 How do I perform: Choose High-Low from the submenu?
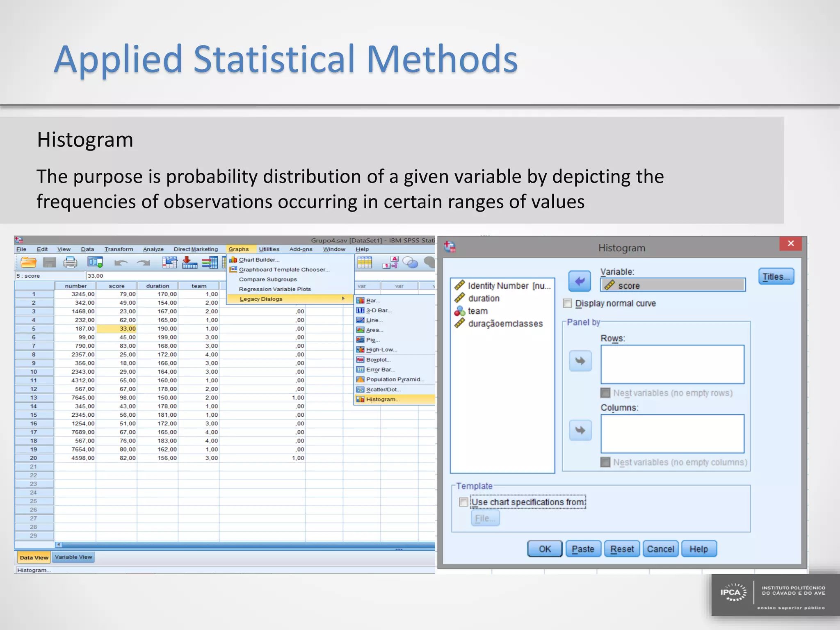[x=382, y=349]
